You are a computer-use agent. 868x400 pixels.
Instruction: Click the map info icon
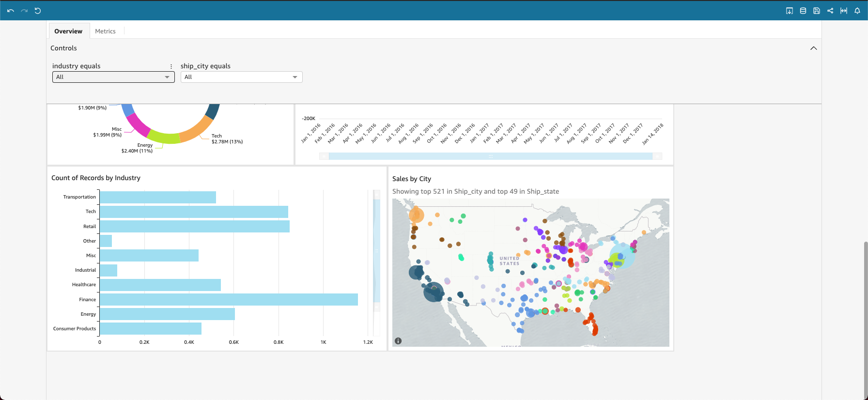point(398,341)
